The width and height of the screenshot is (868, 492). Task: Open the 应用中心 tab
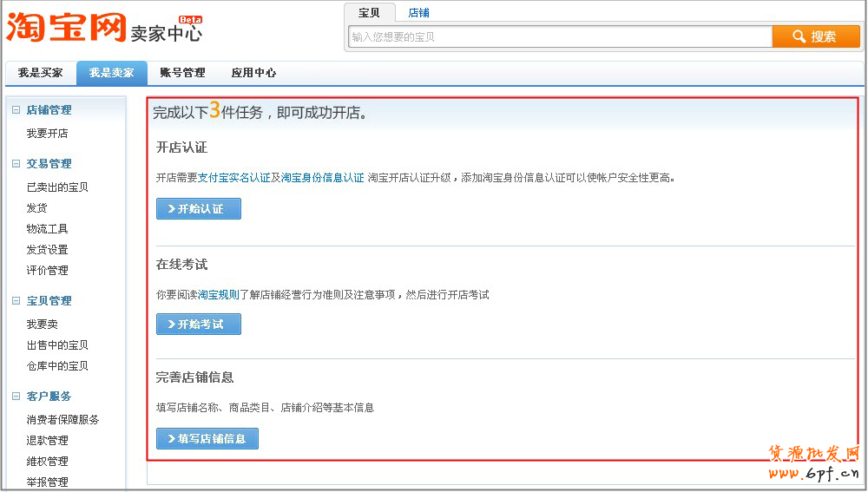pos(253,73)
